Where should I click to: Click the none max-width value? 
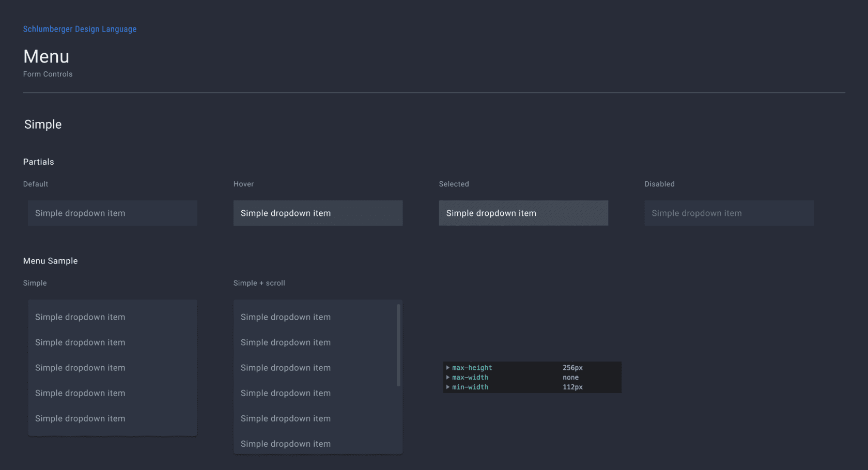570,378
